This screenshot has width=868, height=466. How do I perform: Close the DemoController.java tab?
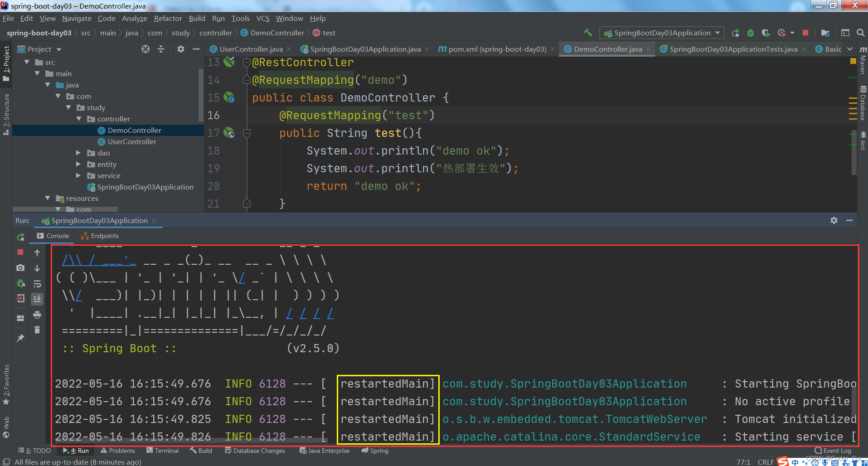[x=648, y=49]
